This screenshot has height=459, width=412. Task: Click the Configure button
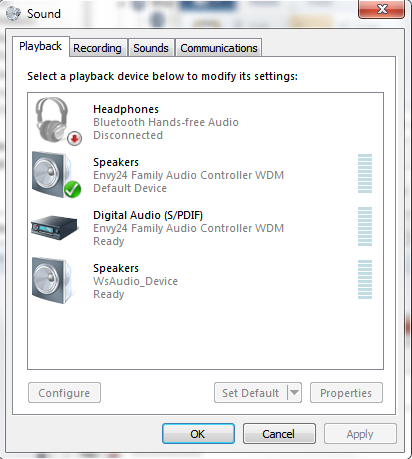(64, 393)
